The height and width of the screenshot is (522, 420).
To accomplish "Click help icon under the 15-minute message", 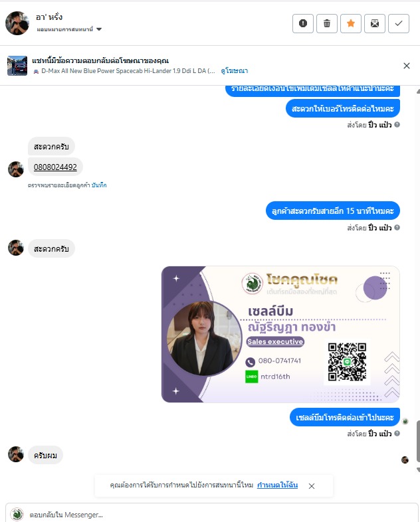I will 397,227.
